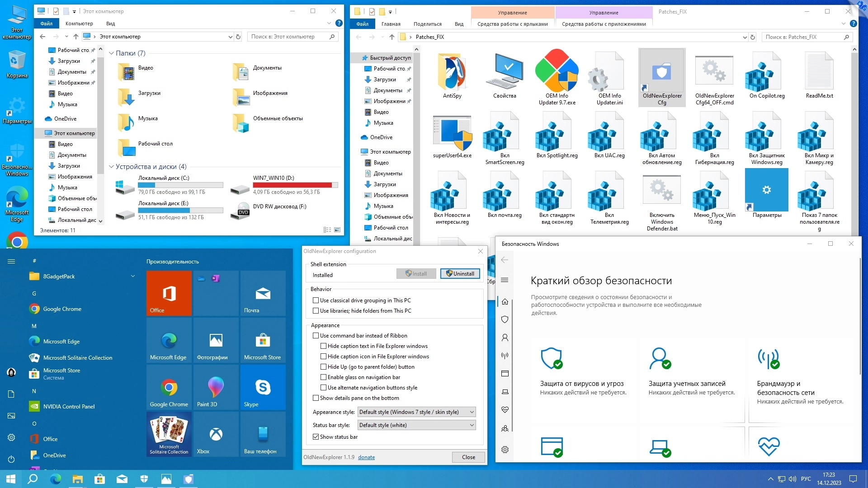Open Appearance style dropdown
Image resolution: width=868 pixels, height=488 pixels.
(x=416, y=412)
